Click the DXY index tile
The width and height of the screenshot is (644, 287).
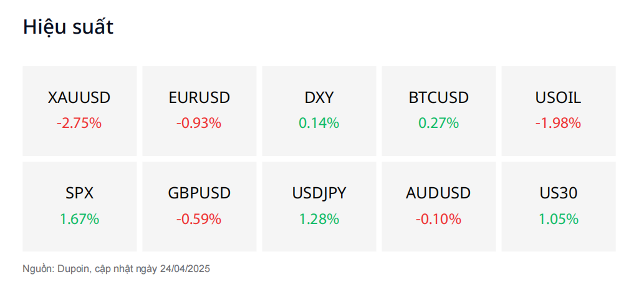319,111
